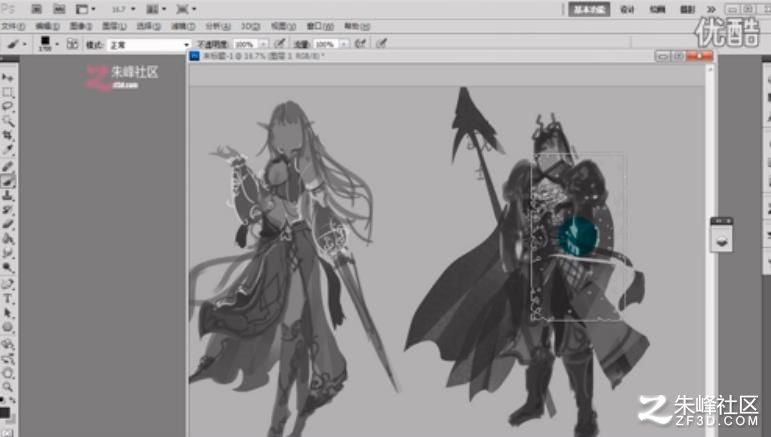Select the Shape tool

tap(7, 327)
